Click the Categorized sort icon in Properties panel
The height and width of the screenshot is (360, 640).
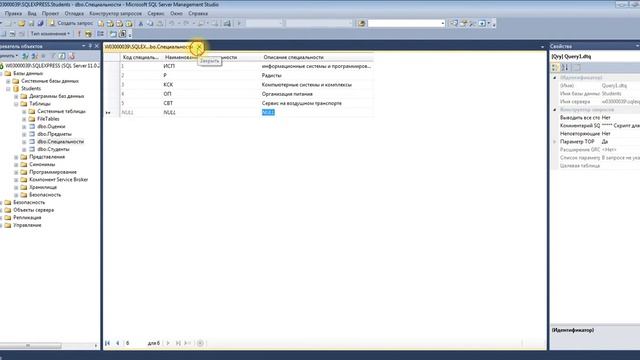click(x=555, y=67)
